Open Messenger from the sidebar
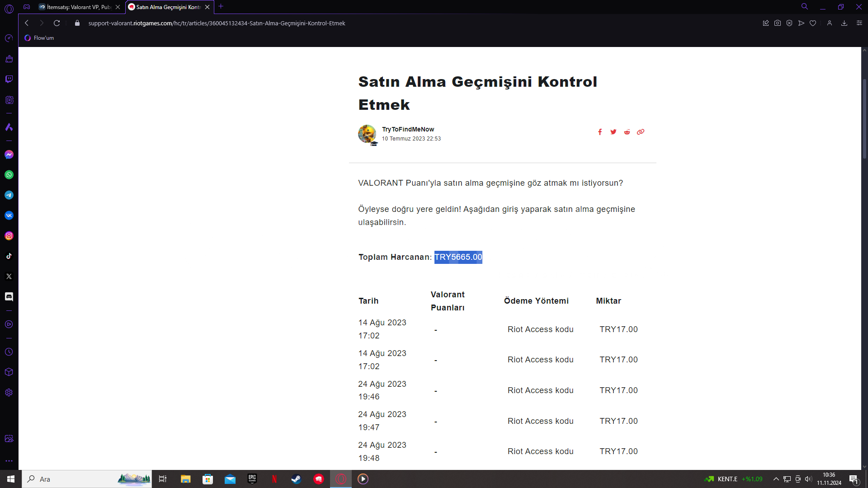 click(x=9, y=155)
